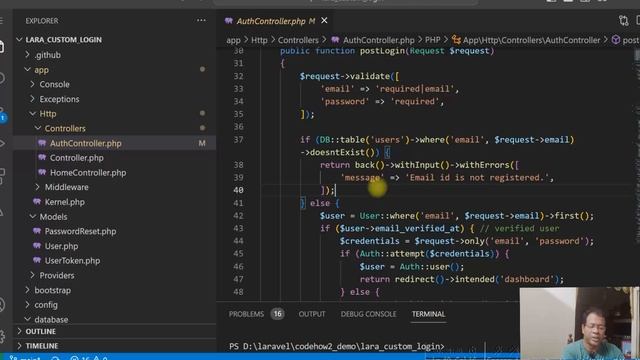Open Kernel.php file
The height and width of the screenshot is (360, 640).
tap(64, 202)
